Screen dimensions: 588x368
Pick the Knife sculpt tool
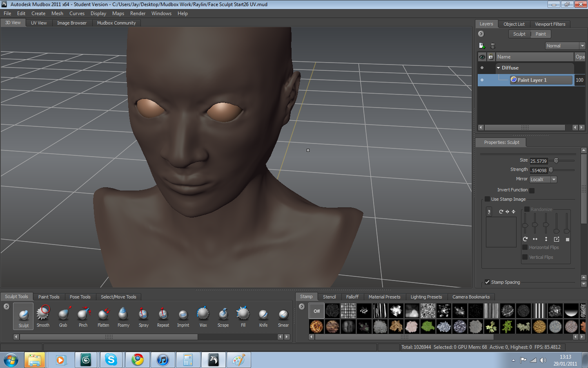click(x=263, y=315)
